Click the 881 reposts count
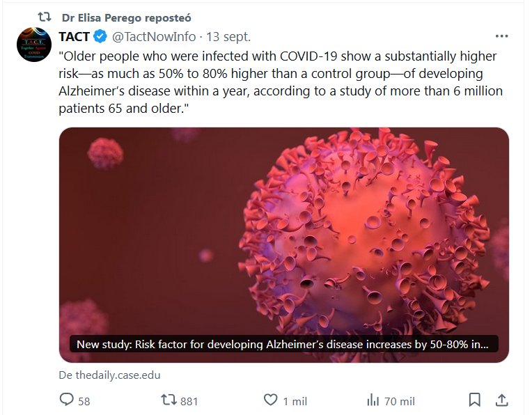The width and height of the screenshot is (532, 415). point(189,401)
